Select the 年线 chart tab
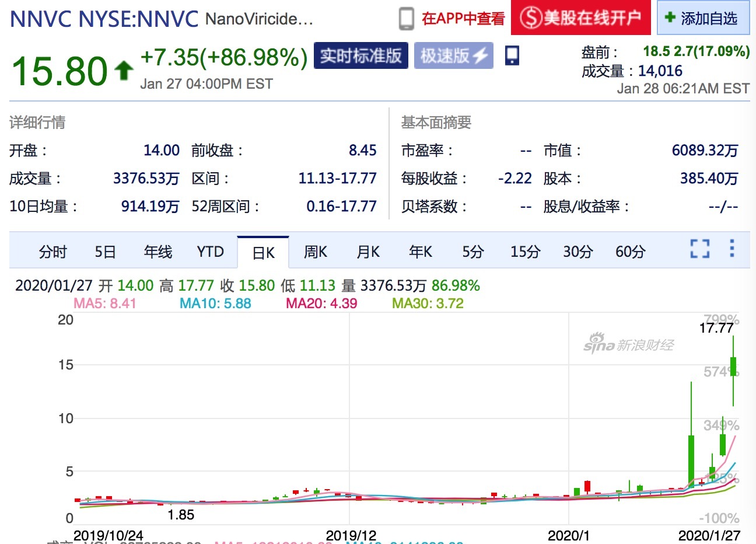Screen dimensions: 756x544 click(158, 252)
